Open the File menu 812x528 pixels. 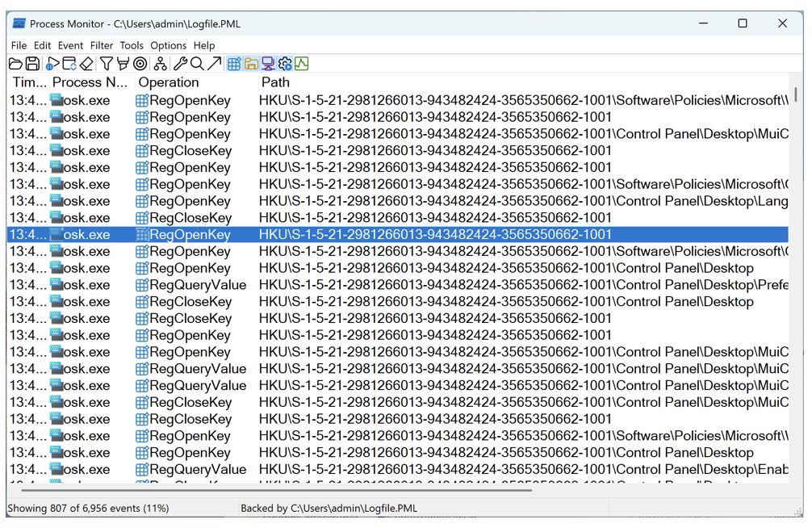coord(19,45)
